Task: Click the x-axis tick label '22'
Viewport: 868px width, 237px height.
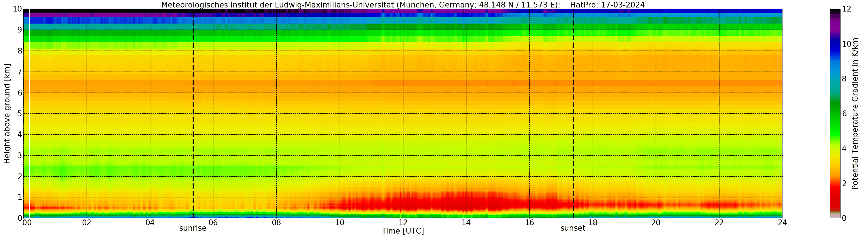Action: point(719,223)
